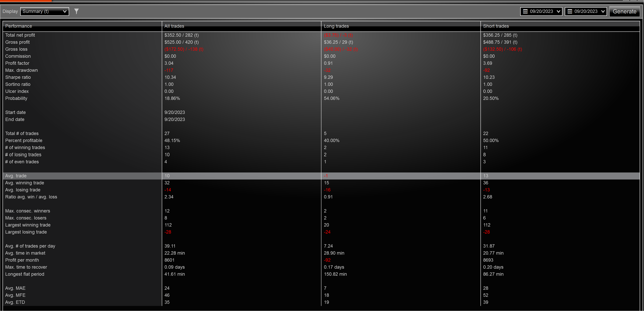Click the Avg. winning trade label

25,183
